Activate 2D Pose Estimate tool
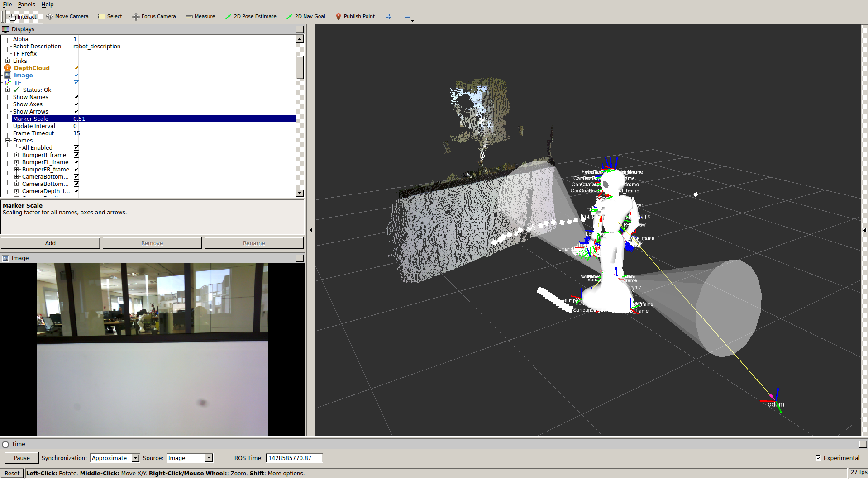 click(251, 17)
